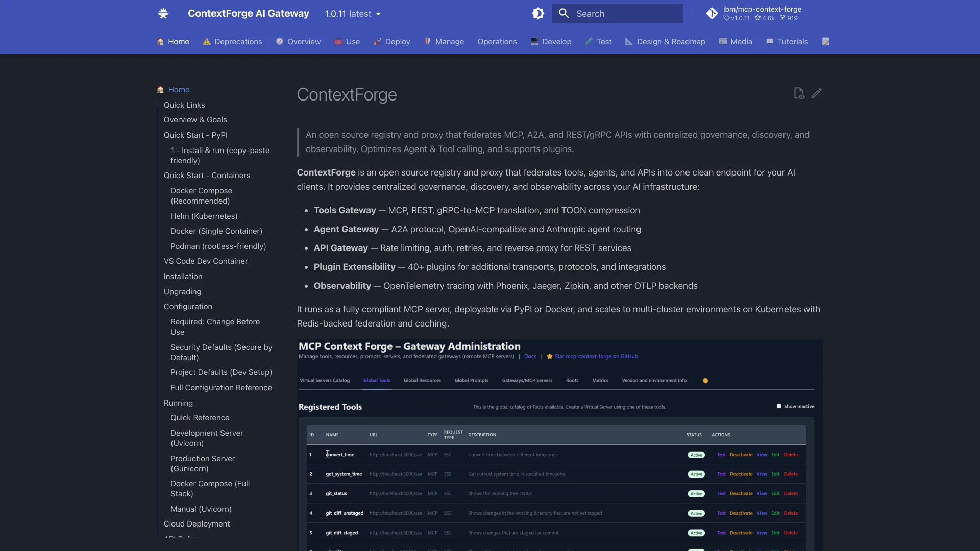Select Helm (Kubernetes) in sidebar
This screenshot has height=551, width=980.
pos(204,216)
